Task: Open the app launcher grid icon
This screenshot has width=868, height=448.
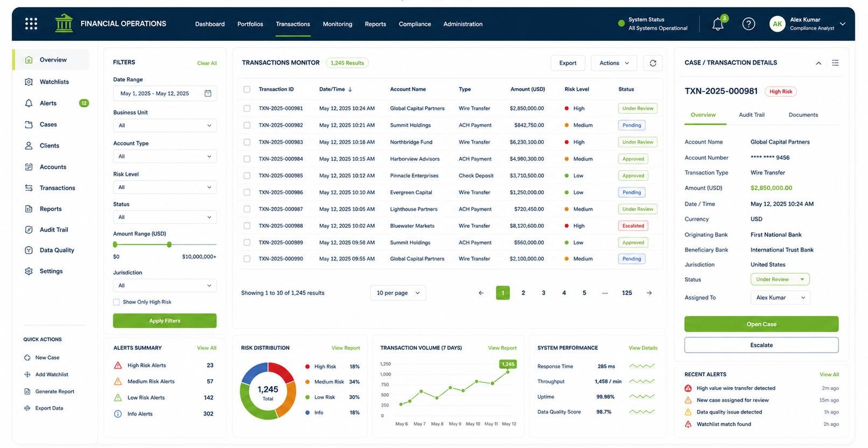Action: pyautogui.click(x=31, y=24)
